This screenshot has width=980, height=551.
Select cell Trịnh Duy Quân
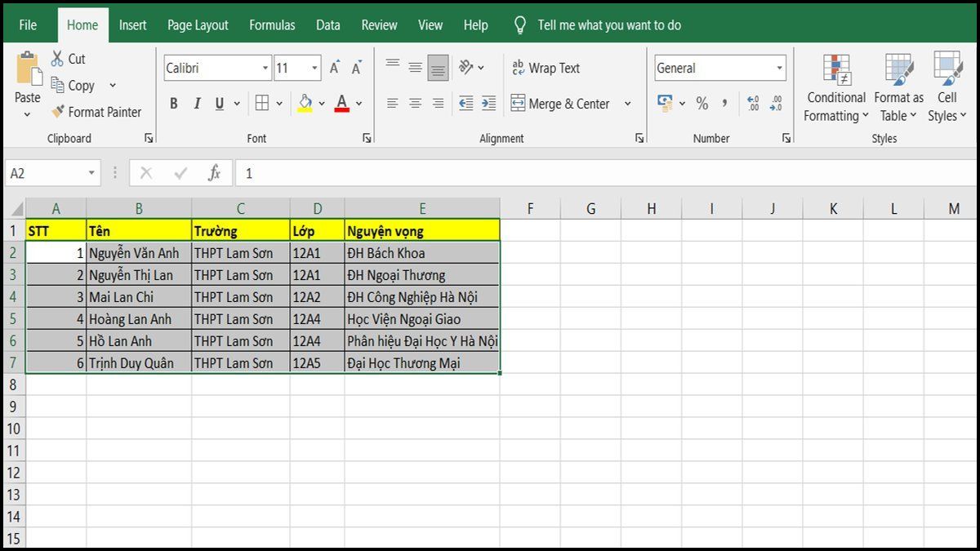[x=139, y=363]
